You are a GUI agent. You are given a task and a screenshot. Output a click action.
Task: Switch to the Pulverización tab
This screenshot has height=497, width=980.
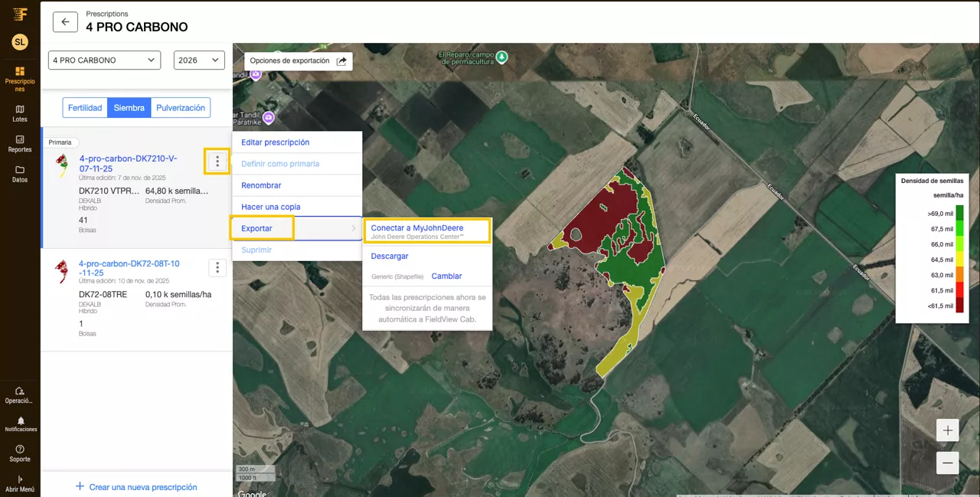181,108
